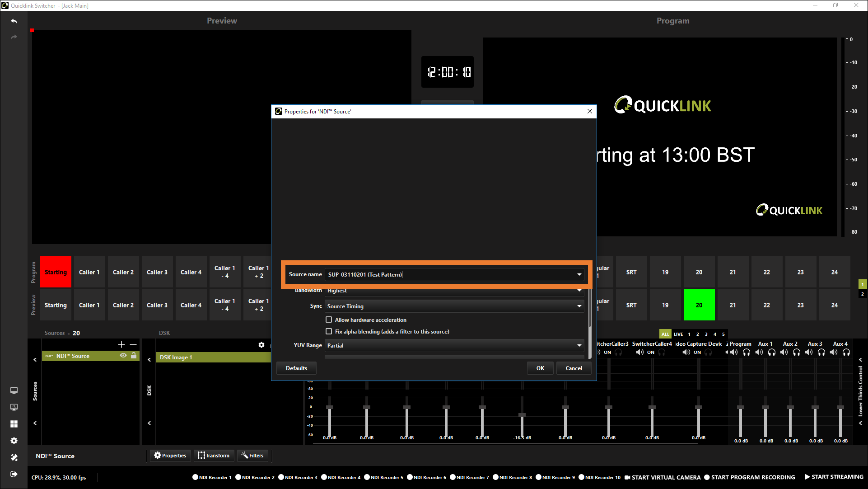Select scene 20 in the Preview row
Viewport: 868px width, 489px height.
[699, 305]
